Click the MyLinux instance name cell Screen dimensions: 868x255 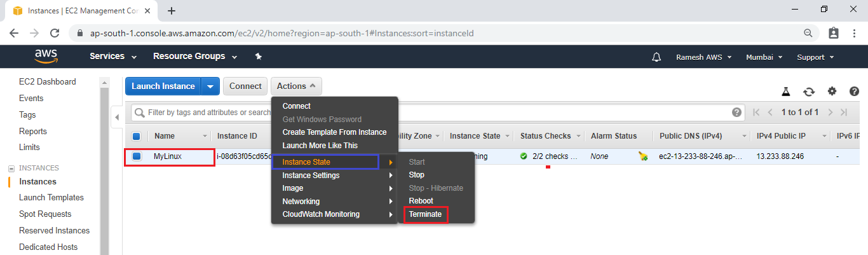168,156
